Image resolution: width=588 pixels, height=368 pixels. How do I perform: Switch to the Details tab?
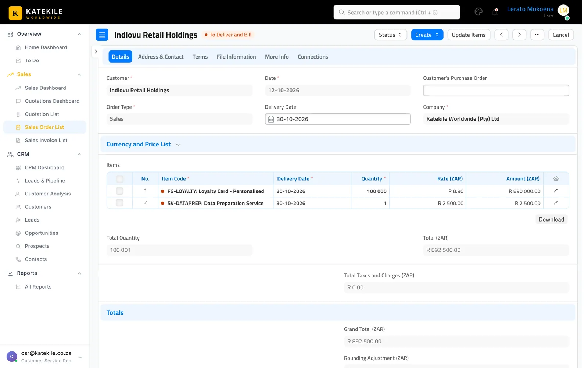[121, 57]
